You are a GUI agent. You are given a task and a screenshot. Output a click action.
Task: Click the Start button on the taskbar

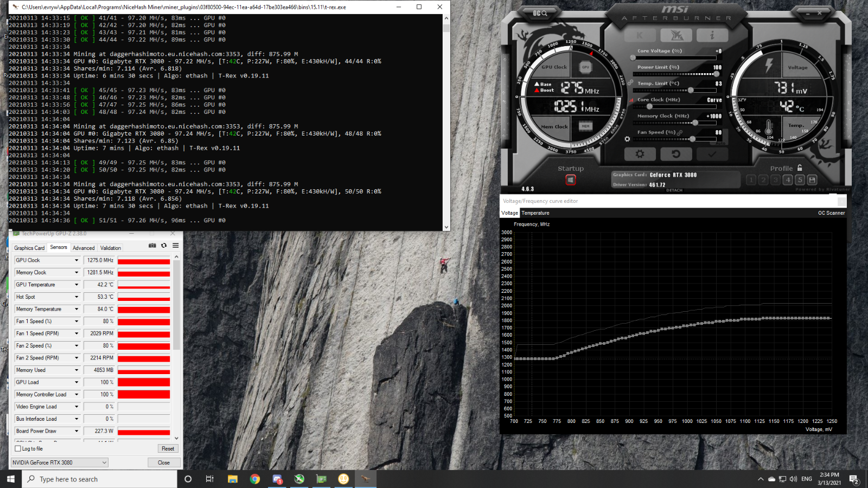pyautogui.click(x=11, y=479)
